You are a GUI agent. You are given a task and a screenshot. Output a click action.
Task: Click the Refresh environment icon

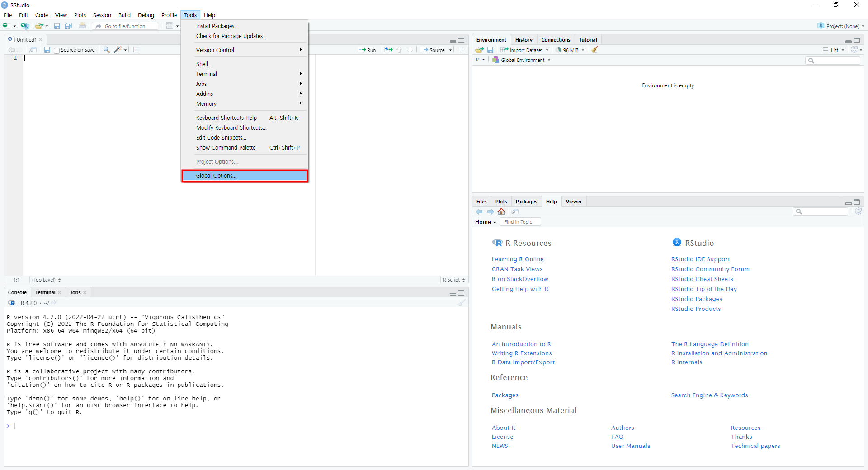click(854, 50)
